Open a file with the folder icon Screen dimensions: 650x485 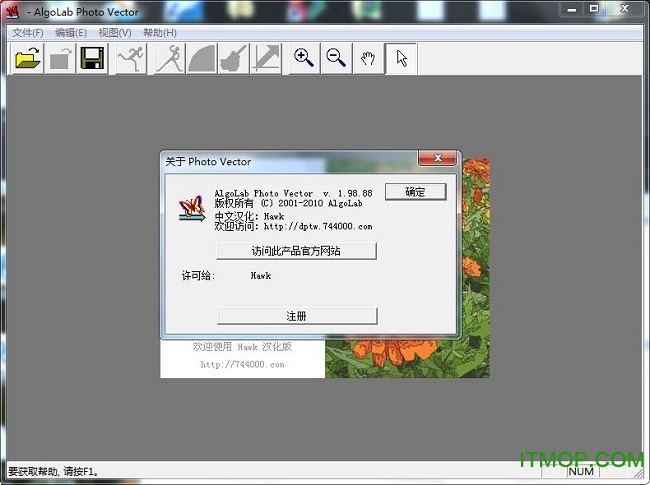[27, 58]
